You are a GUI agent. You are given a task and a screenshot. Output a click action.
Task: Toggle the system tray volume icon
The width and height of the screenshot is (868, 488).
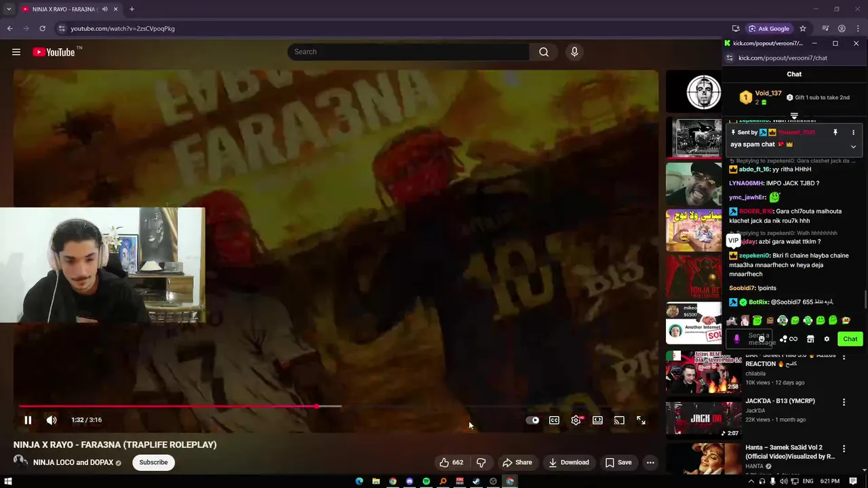(783, 481)
